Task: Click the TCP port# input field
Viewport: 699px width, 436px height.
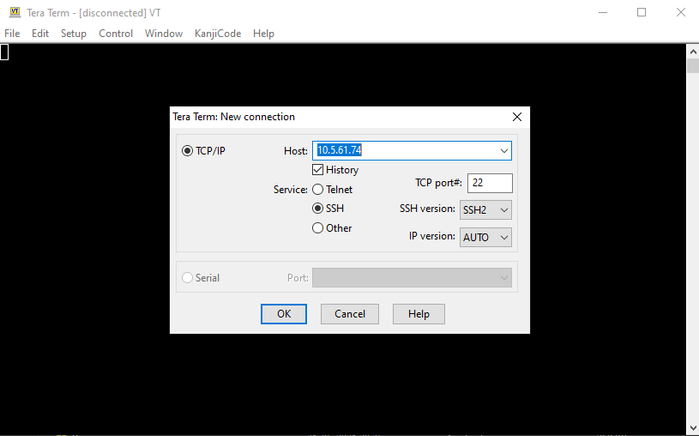Action: click(x=490, y=183)
